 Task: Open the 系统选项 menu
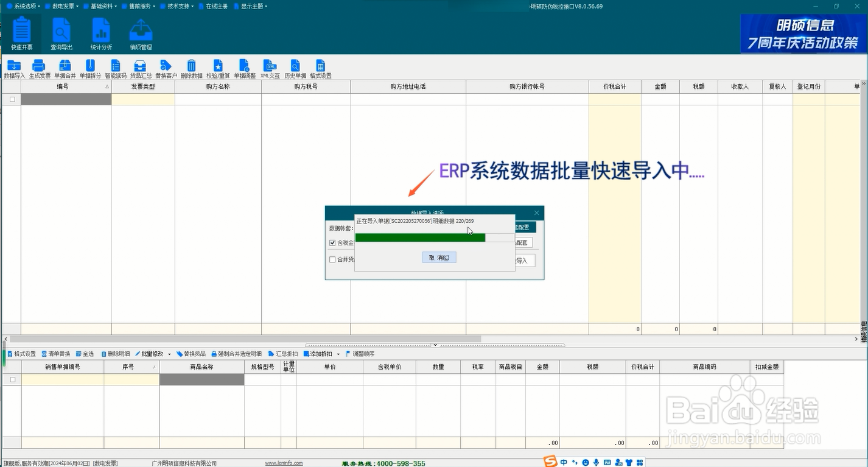pyautogui.click(x=24, y=6)
